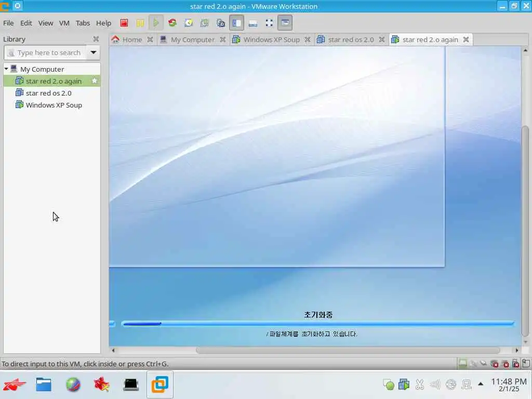
Task: Revert to snapshot toolbar icon
Action: coord(204,23)
